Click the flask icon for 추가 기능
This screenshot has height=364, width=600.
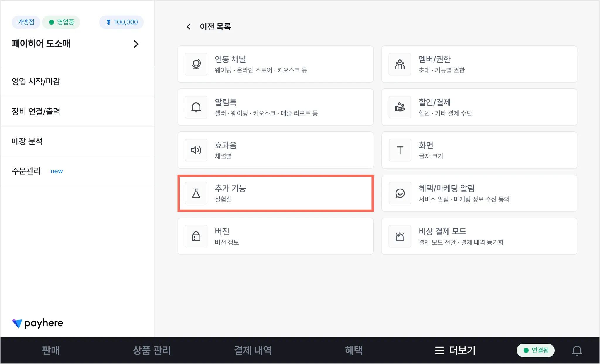[196, 193]
